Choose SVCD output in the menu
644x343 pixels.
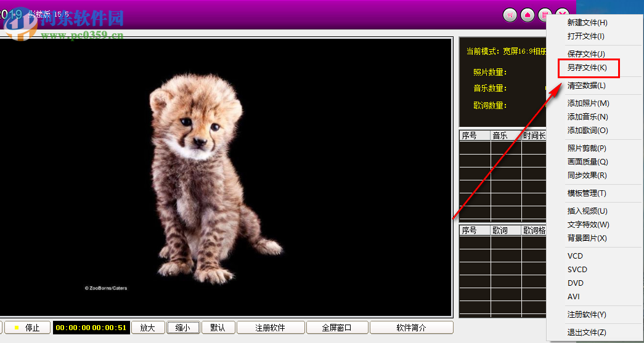pos(577,270)
